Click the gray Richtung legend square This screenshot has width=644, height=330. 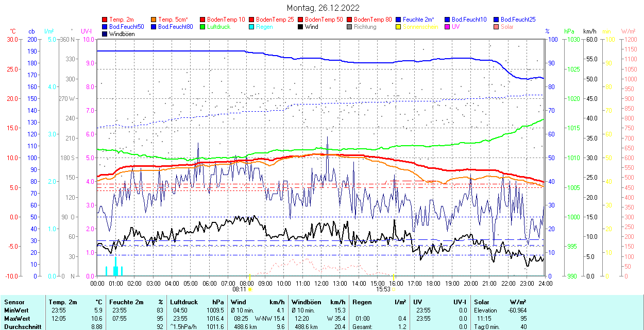coord(350,27)
